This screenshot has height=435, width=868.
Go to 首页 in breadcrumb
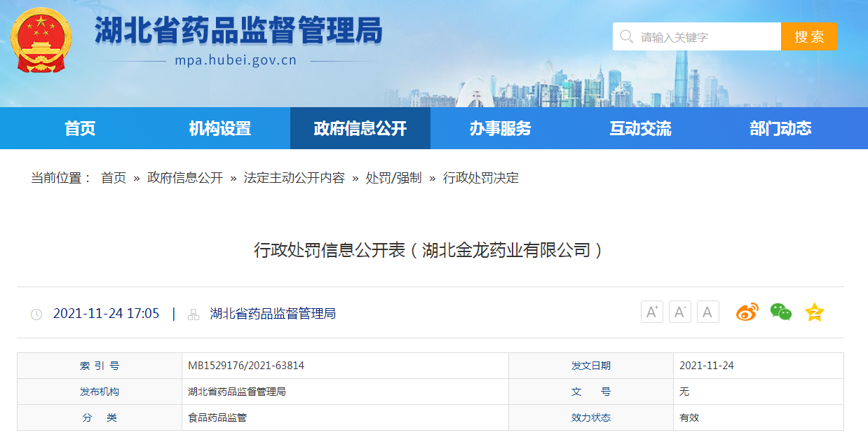pyautogui.click(x=114, y=178)
